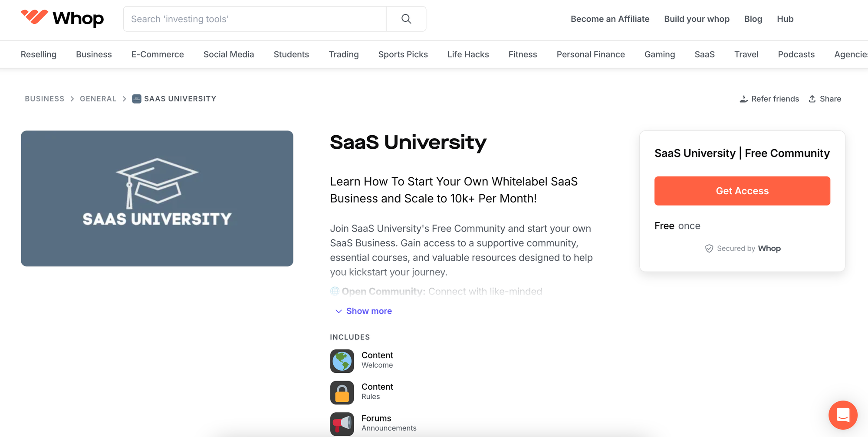This screenshot has width=868, height=437.
Task: Click the Secured by Whop badge
Action: point(743,248)
